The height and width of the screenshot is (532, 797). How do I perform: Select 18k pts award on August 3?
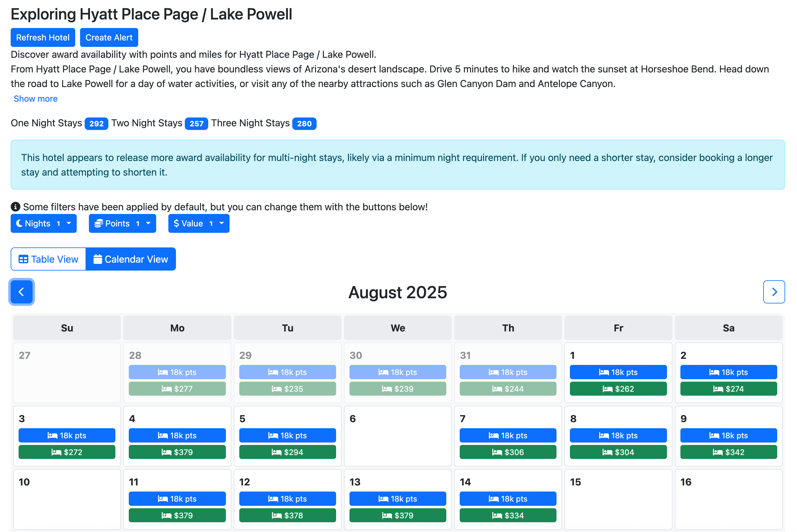coord(67,435)
